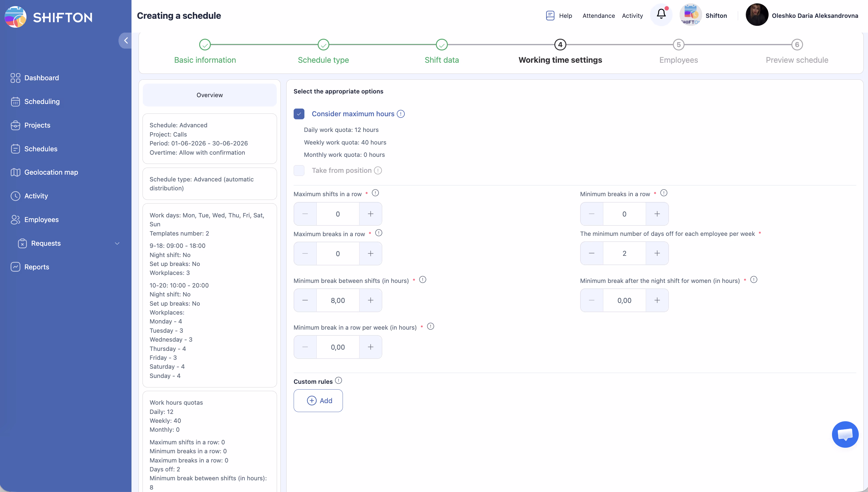Open the live chat bubble
The height and width of the screenshot is (492, 868).
click(845, 434)
